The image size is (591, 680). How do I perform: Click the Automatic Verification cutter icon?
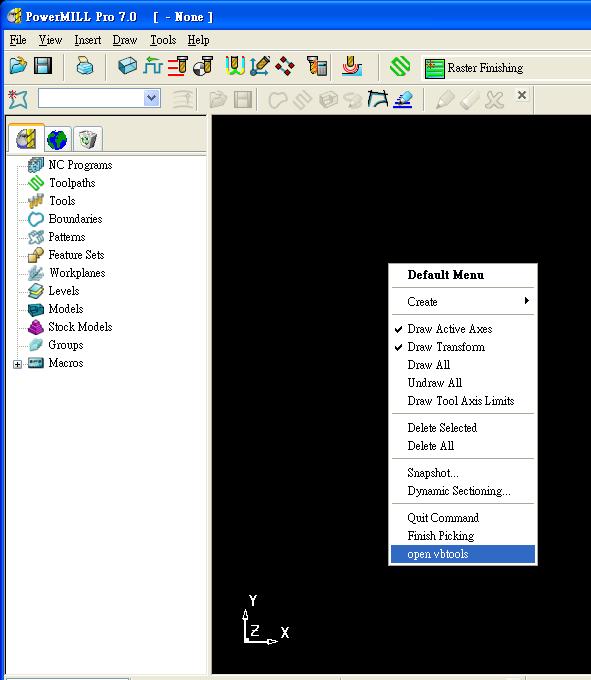(352, 66)
